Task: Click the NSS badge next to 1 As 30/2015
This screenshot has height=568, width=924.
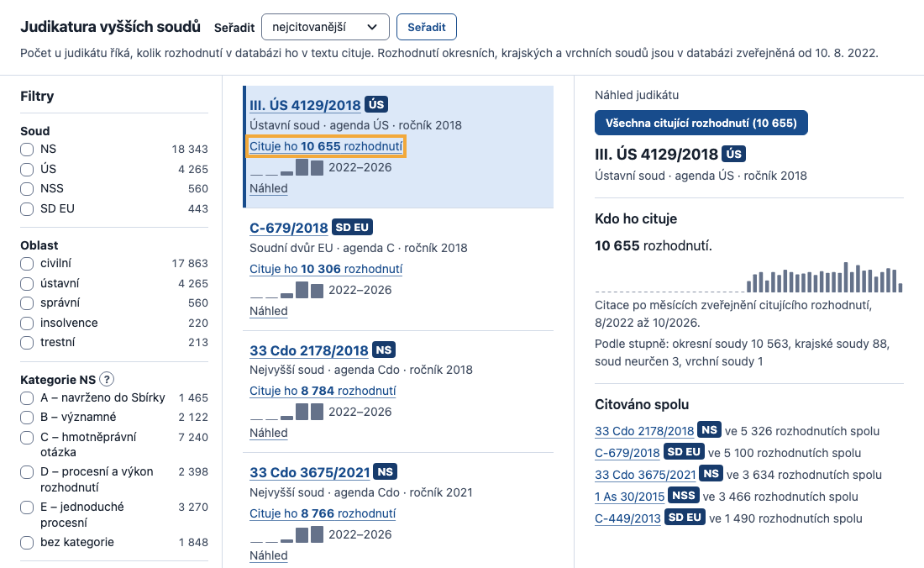Action: (684, 496)
